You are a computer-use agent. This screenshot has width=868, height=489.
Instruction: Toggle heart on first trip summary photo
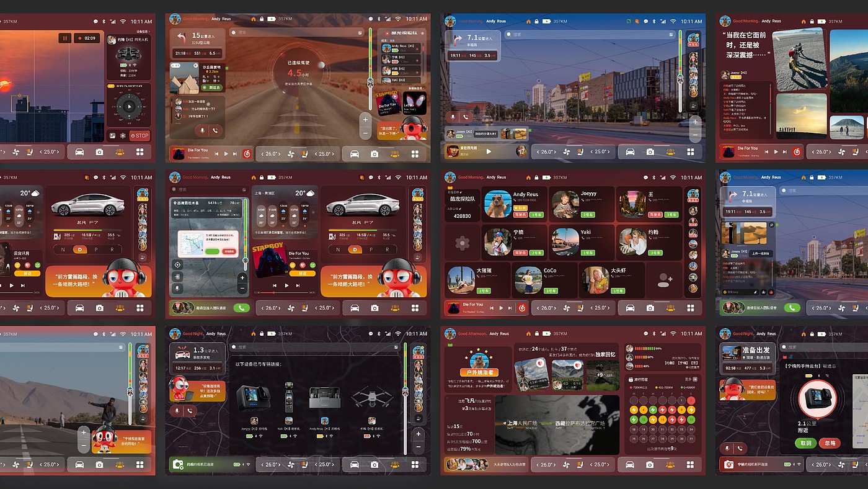click(x=540, y=363)
